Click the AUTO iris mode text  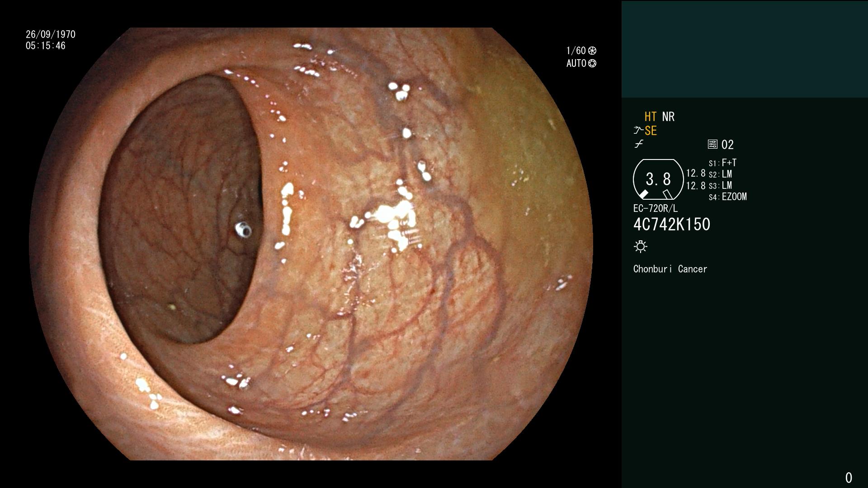576,63
